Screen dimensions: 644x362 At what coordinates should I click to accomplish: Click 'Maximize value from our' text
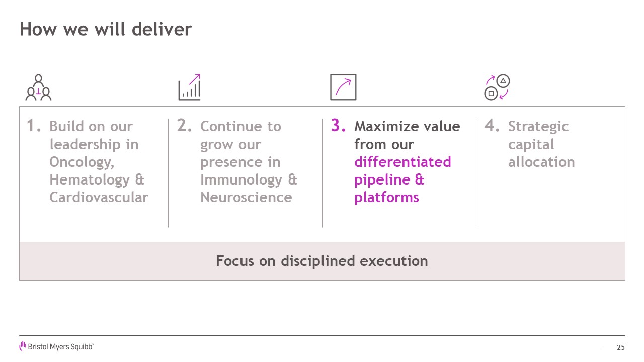407,135
